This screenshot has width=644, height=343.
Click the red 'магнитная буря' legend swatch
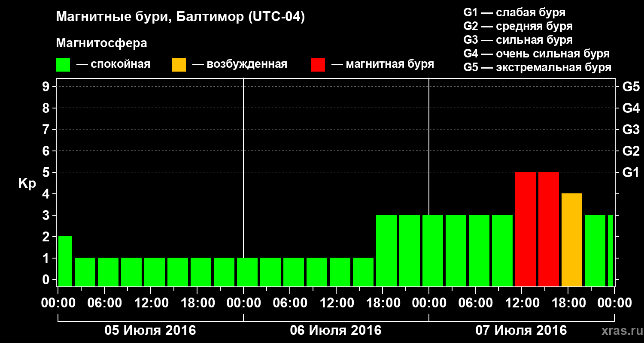(x=318, y=65)
